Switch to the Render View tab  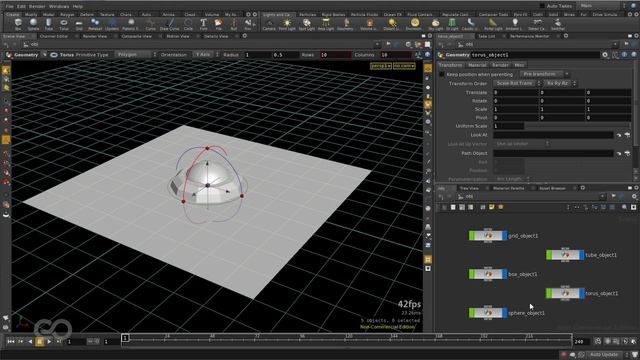point(95,36)
